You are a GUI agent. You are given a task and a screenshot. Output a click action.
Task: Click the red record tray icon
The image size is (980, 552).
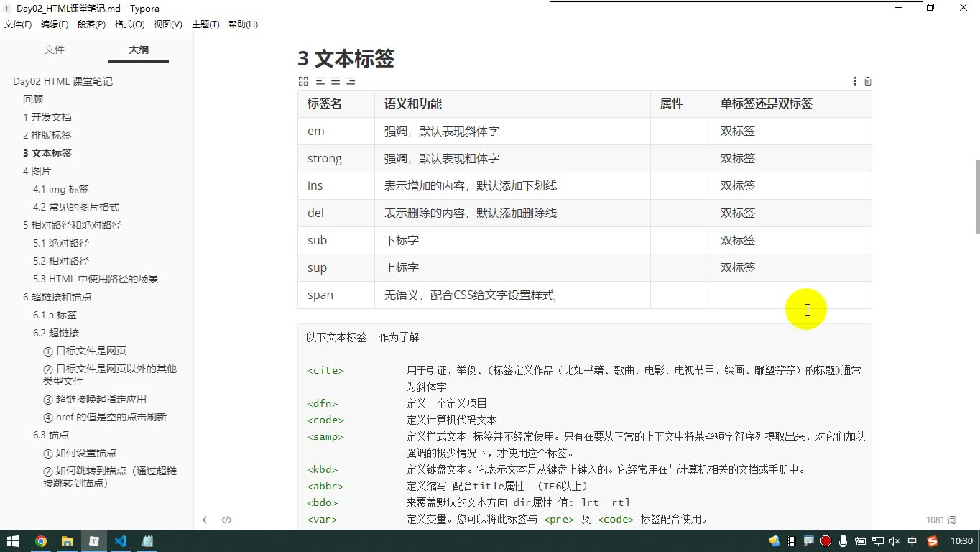pyautogui.click(x=826, y=541)
